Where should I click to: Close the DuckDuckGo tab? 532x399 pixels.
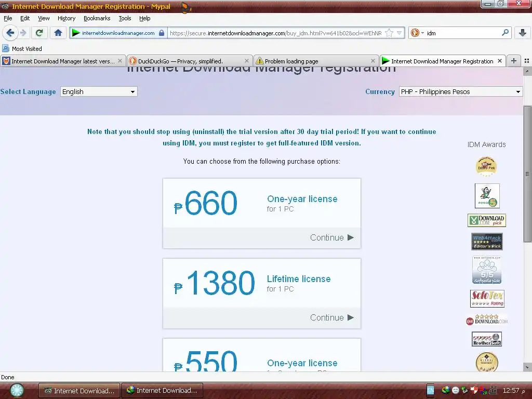pyautogui.click(x=247, y=61)
